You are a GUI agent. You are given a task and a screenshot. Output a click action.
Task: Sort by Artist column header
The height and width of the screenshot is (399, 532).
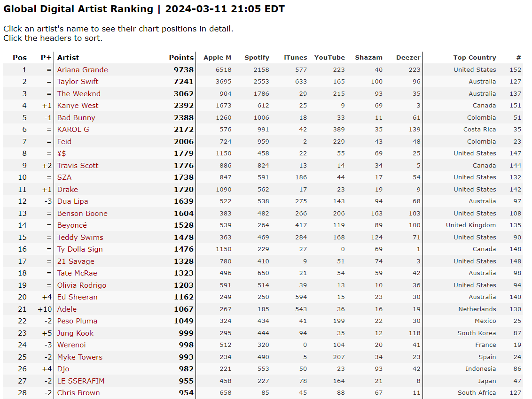pyautogui.click(x=68, y=58)
